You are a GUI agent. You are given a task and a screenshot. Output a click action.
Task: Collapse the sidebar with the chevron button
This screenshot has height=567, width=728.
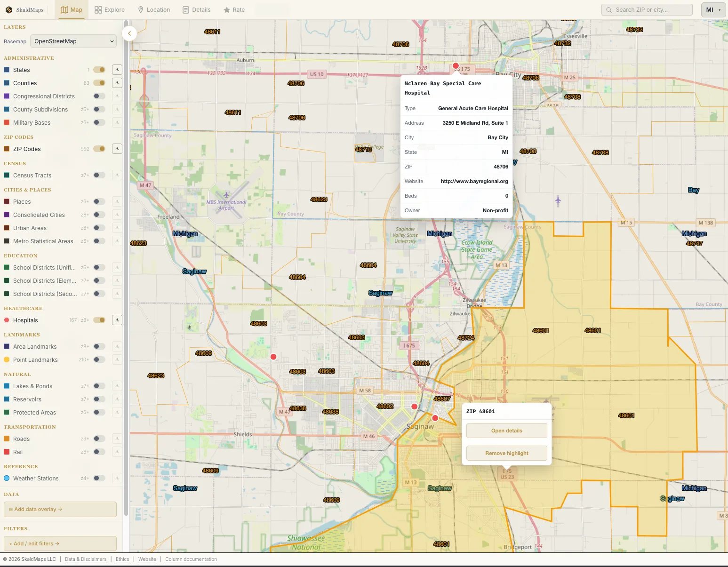point(129,33)
